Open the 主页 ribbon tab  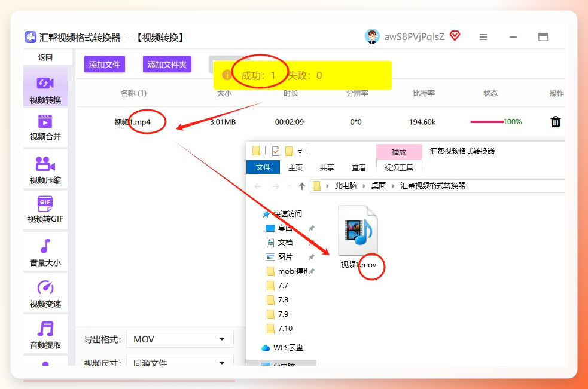click(295, 167)
